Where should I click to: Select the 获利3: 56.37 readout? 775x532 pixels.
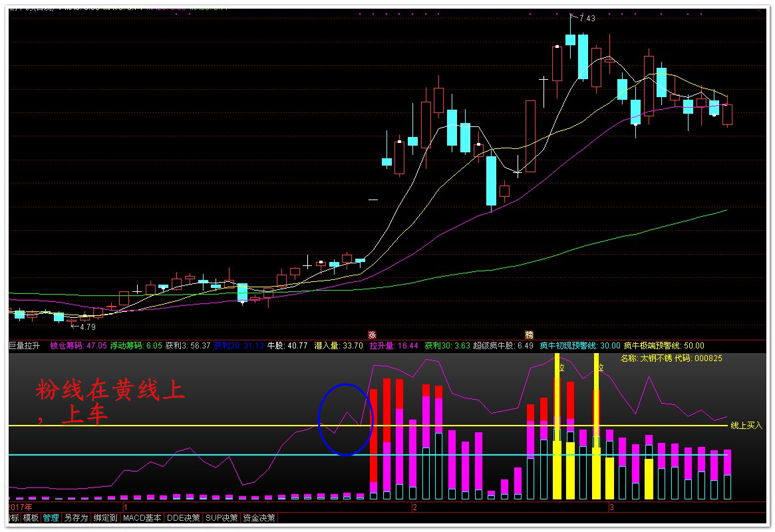click(x=188, y=346)
